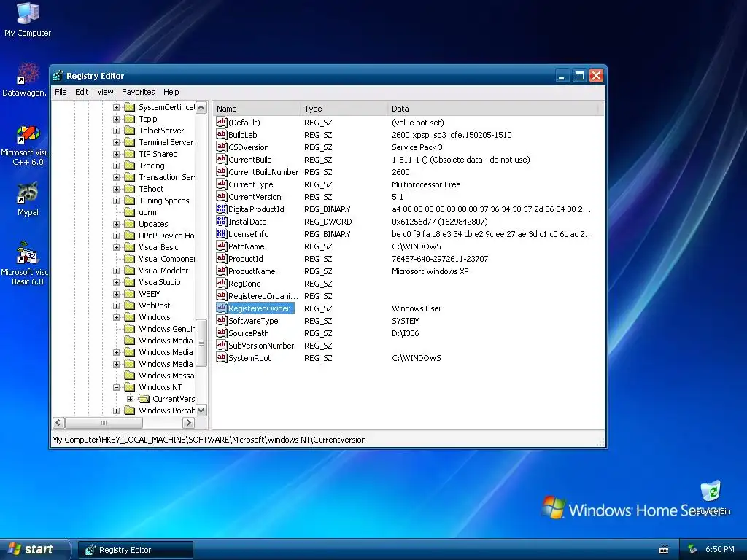Expand the Terminal Server key
This screenshot has height=560, width=747.
116,142
